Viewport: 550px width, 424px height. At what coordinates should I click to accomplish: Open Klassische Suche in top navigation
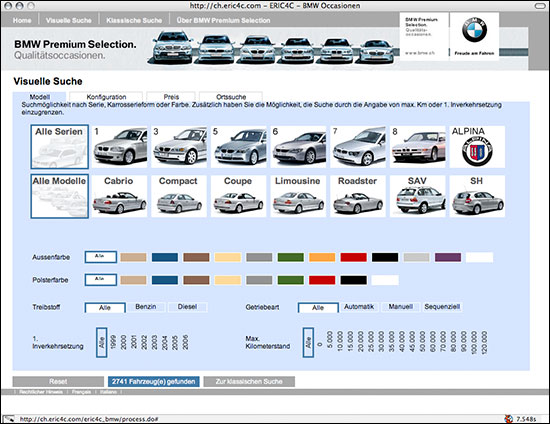coord(134,20)
